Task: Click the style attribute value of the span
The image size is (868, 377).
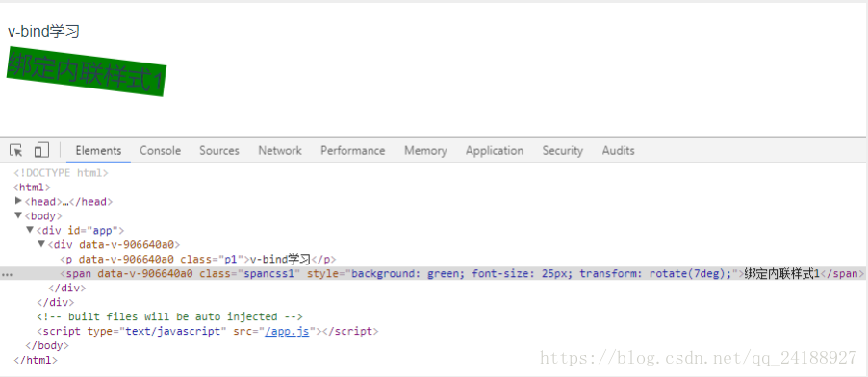Action: (x=542, y=273)
